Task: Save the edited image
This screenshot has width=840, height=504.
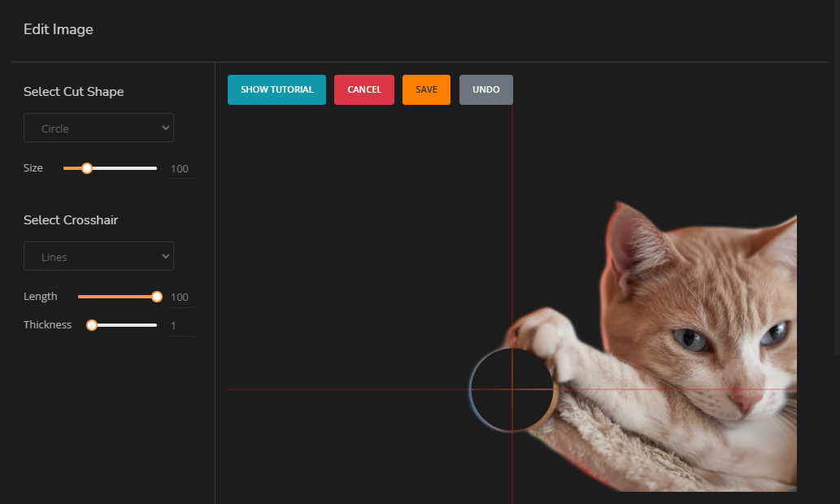Action: coord(426,89)
